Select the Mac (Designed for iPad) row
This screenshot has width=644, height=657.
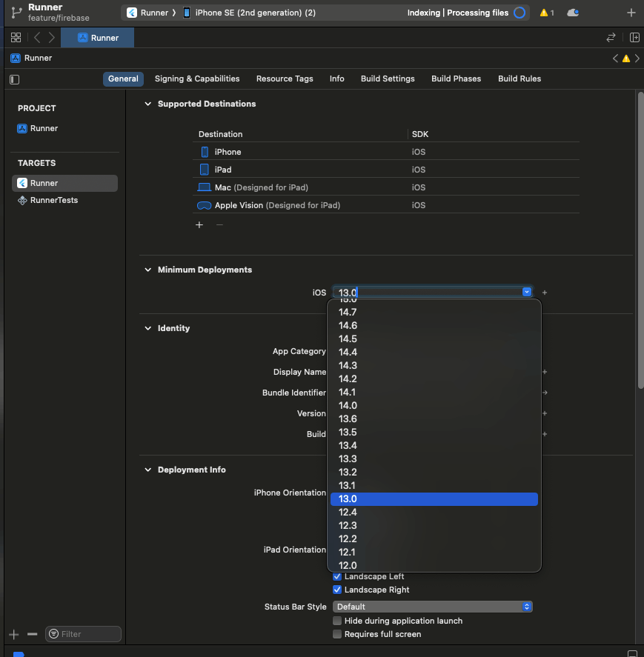(x=385, y=187)
